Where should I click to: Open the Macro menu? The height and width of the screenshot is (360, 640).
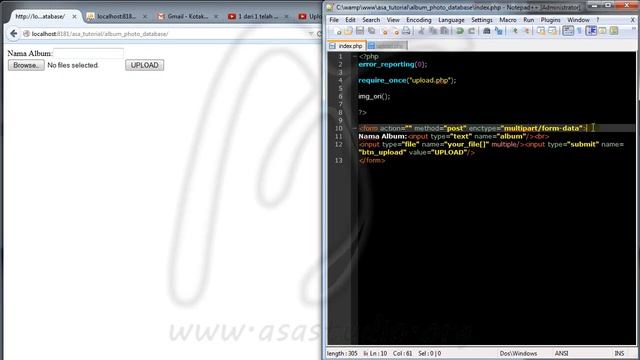[508, 20]
